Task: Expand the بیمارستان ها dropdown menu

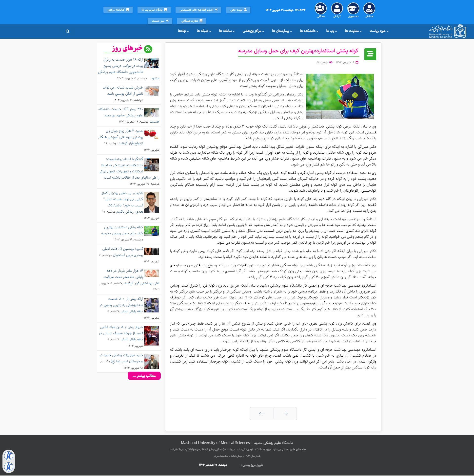Action: click(282, 31)
